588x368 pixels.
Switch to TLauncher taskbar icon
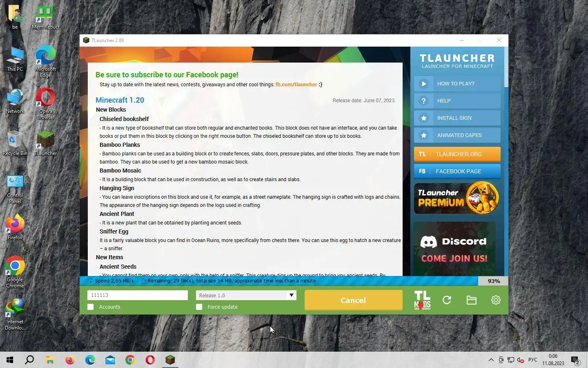(x=170, y=360)
